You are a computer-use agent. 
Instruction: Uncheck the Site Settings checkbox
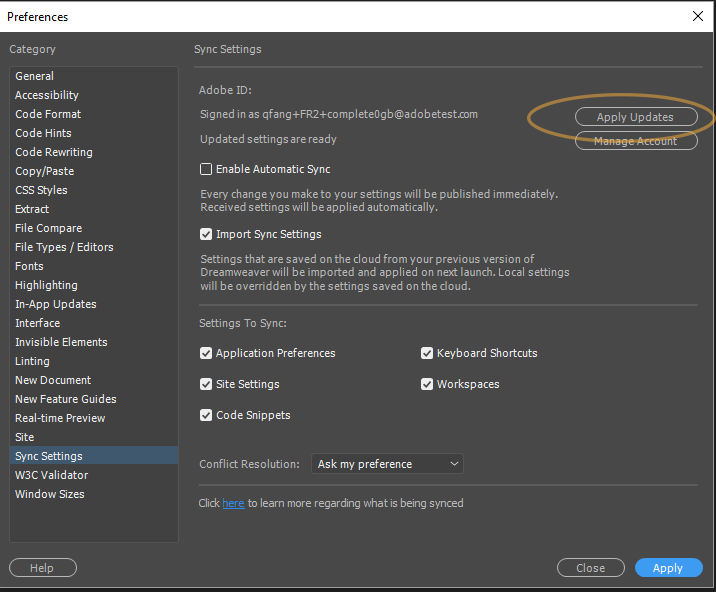[x=207, y=384]
